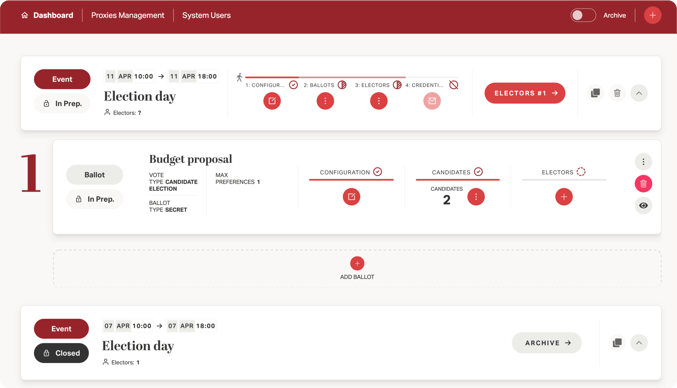
Task: Duplicate the In Prep. Election day event
Action: (x=595, y=93)
